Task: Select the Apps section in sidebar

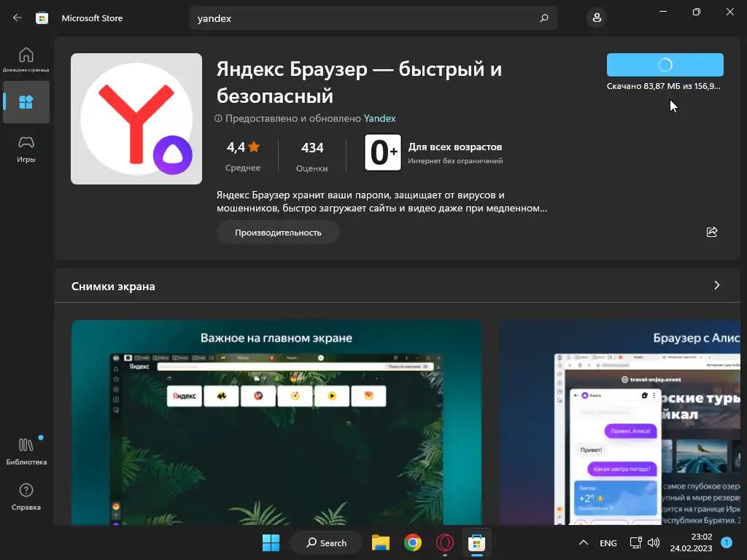Action: pyautogui.click(x=26, y=102)
